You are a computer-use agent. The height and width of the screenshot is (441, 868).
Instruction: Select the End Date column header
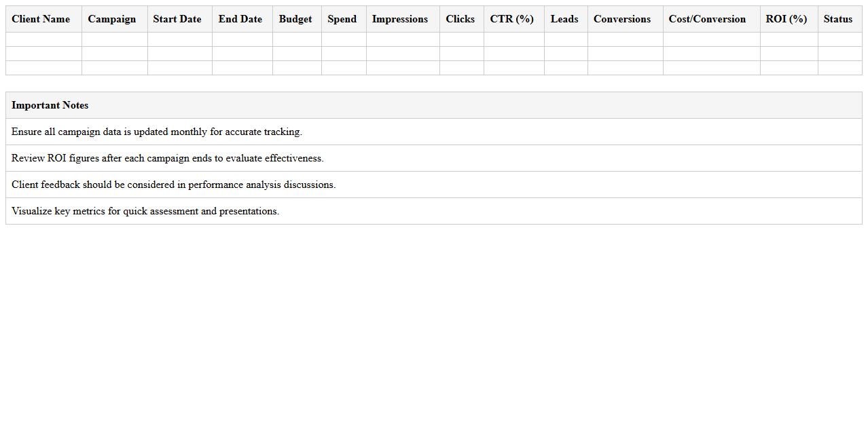(x=240, y=19)
